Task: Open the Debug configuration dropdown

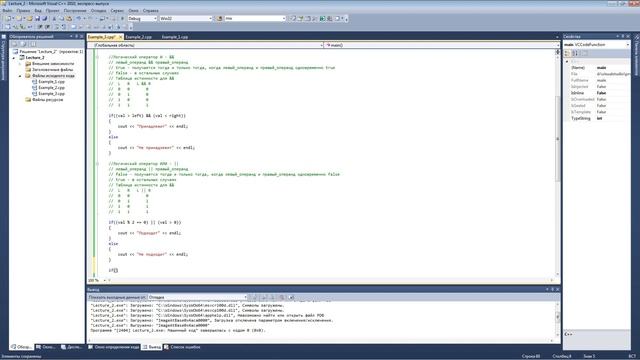Action: [x=142, y=18]
